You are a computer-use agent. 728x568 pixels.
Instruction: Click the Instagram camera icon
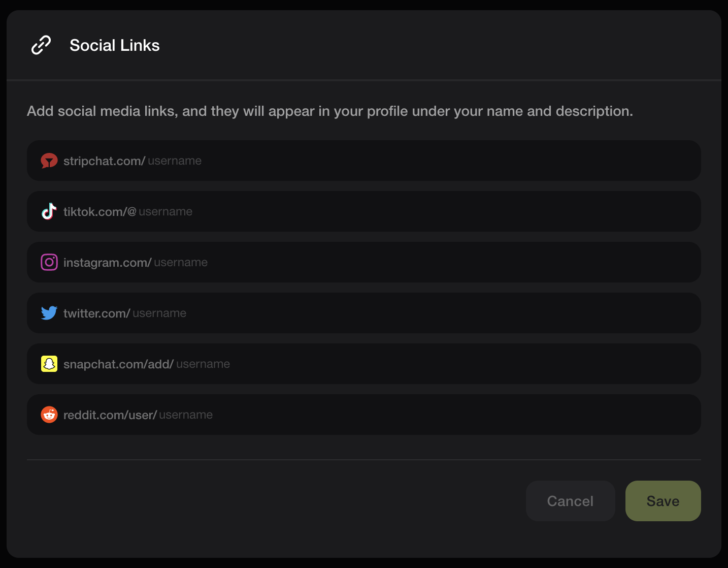(x=49, y=262)
